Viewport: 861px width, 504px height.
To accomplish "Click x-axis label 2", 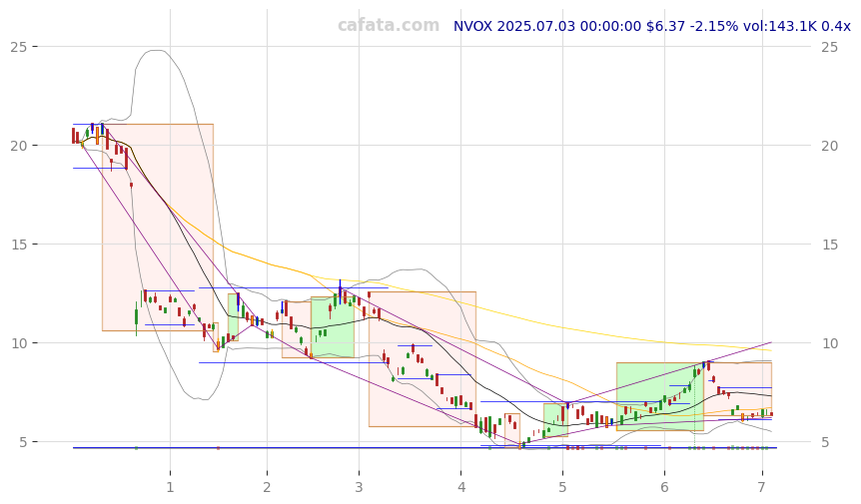I will tap(267, 487).
